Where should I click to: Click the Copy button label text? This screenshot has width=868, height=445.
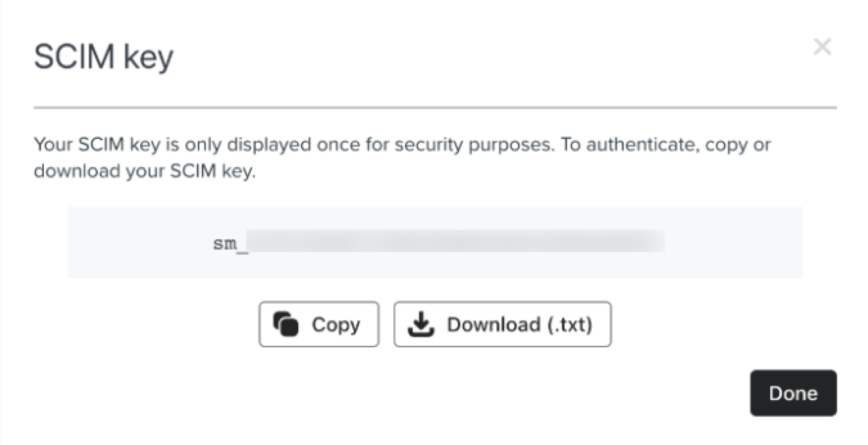point(335,324)
